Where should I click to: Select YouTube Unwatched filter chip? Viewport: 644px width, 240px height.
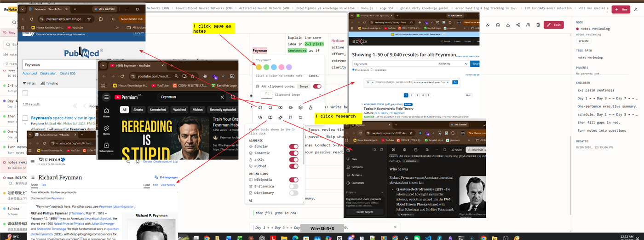pos(158,110)
